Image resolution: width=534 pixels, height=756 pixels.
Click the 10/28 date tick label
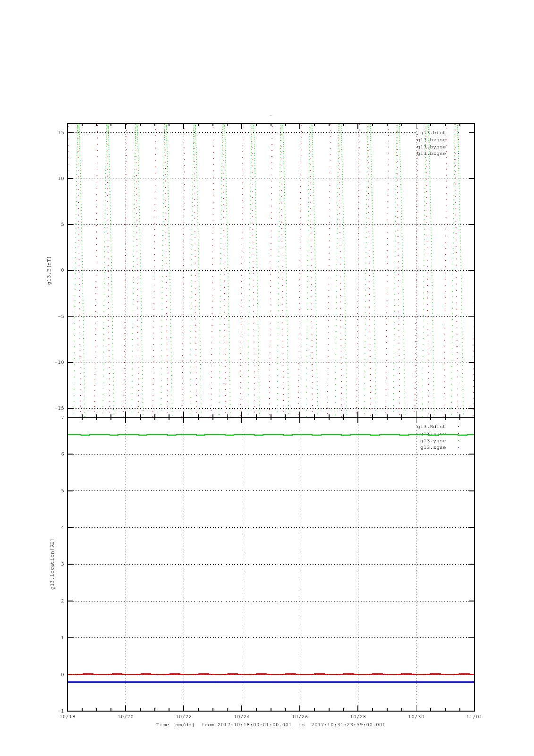358,717
